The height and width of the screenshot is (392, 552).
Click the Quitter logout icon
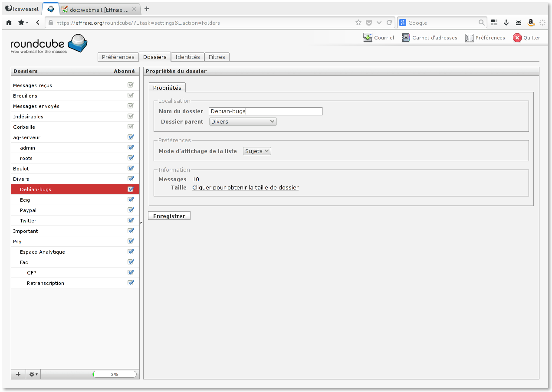(517, 38)
